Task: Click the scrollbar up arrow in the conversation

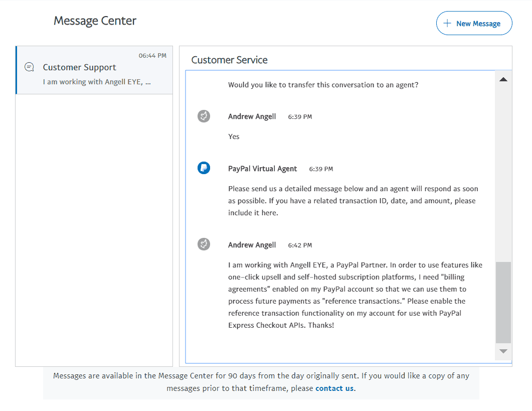Action: coord(503,79)
